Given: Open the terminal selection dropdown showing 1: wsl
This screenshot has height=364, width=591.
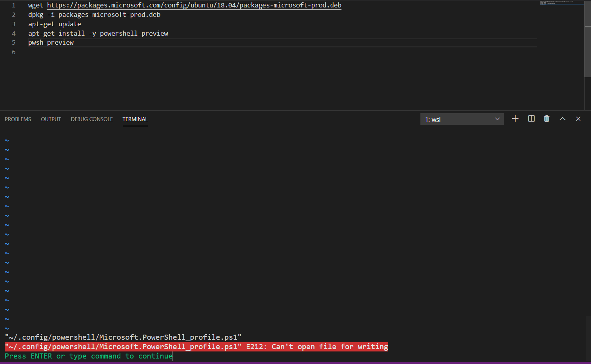Looking at the screenshot, I should [x=462, y=119].
